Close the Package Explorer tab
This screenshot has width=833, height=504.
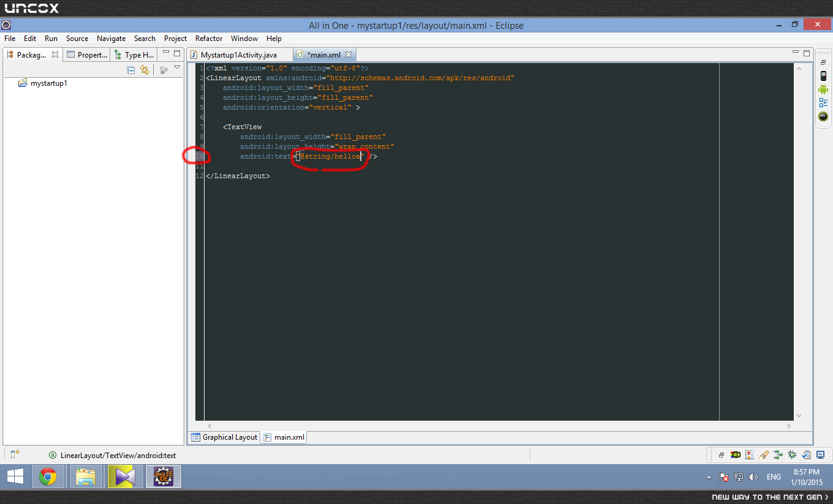tap(55, 55)
